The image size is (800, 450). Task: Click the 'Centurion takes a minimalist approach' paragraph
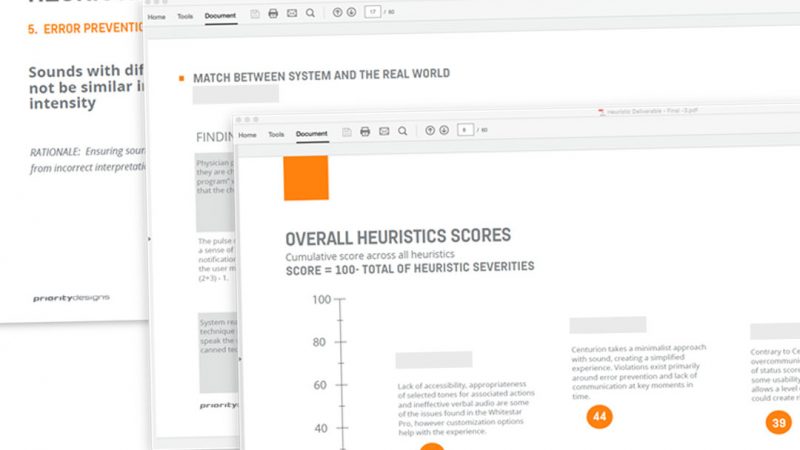639,371
